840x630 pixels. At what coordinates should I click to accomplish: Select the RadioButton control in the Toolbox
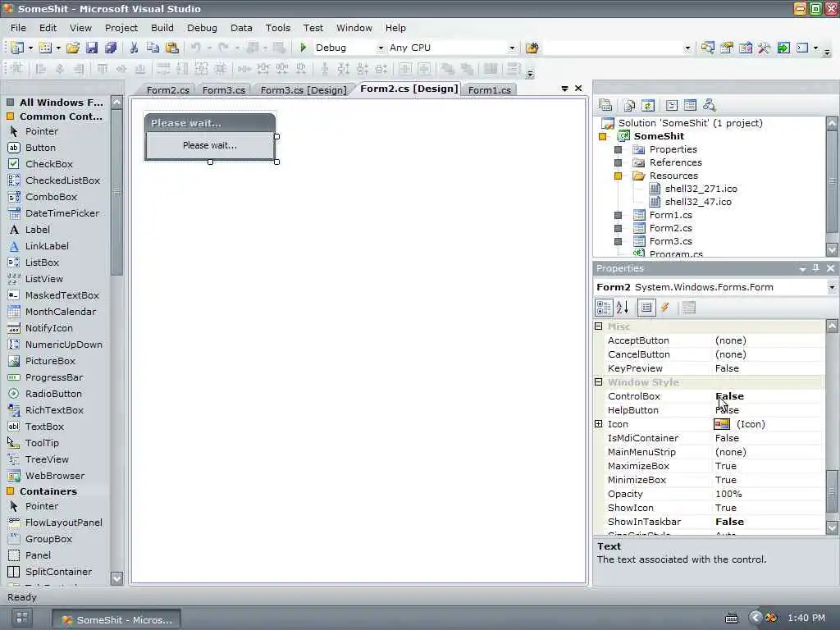tap(53, 394)
